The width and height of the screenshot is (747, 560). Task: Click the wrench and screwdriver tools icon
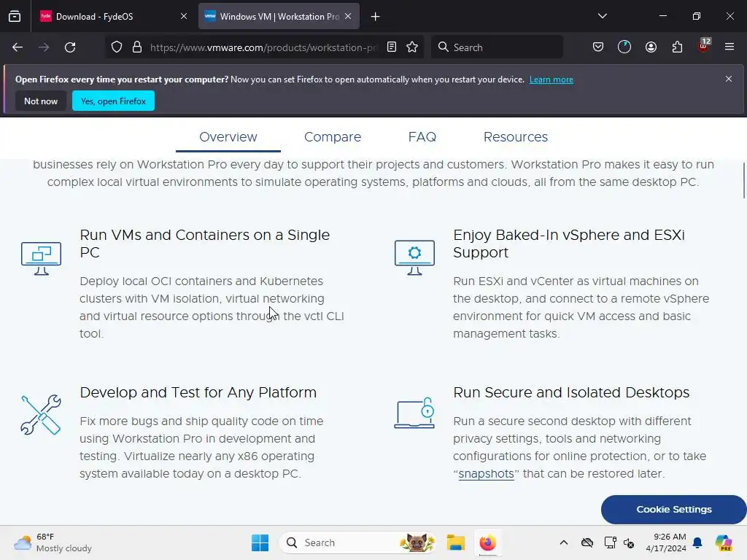[x=41, y=414]
